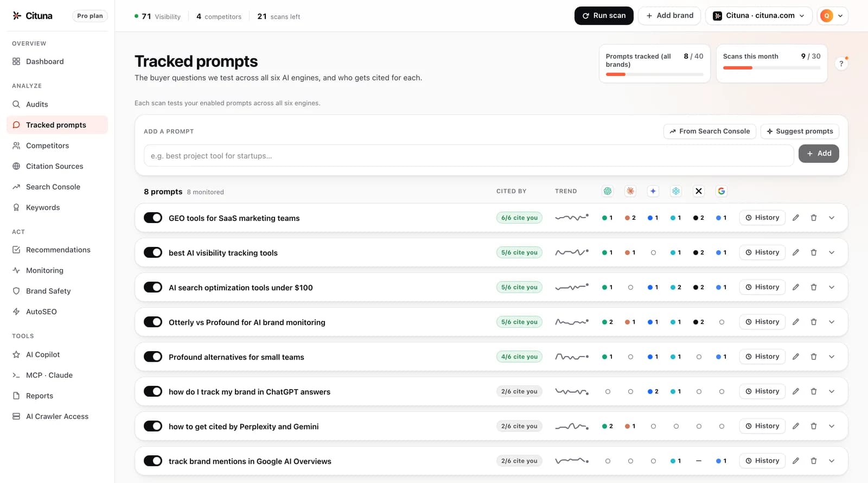Edit the 'Otterly vs Profound' prompt
868x483 pixels.
pyautogui.click(x=796, y=322)
